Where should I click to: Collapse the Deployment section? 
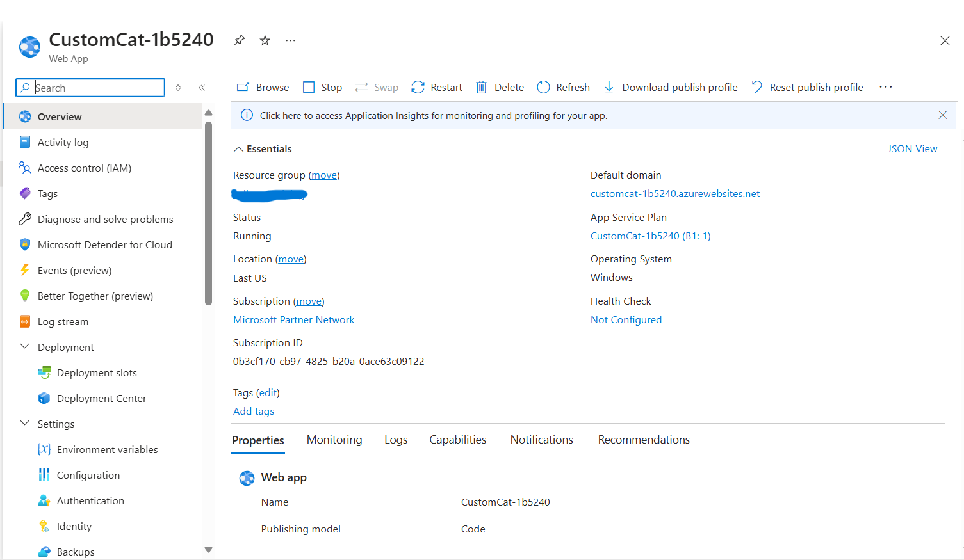pos(25,346)
